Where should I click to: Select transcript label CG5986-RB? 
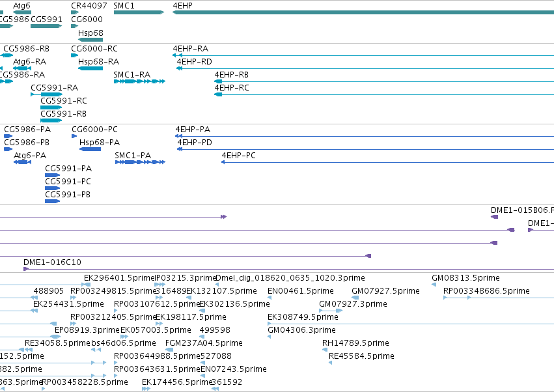(x=27, y=48)
